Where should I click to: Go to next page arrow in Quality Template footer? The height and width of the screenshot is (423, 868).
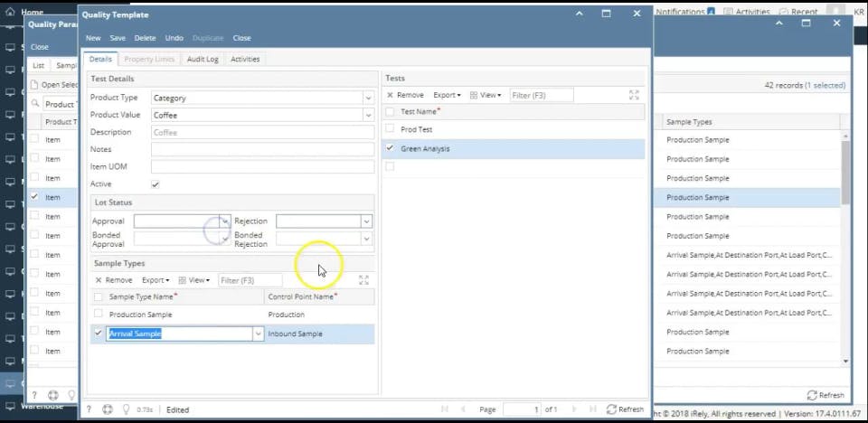[574, 409]
